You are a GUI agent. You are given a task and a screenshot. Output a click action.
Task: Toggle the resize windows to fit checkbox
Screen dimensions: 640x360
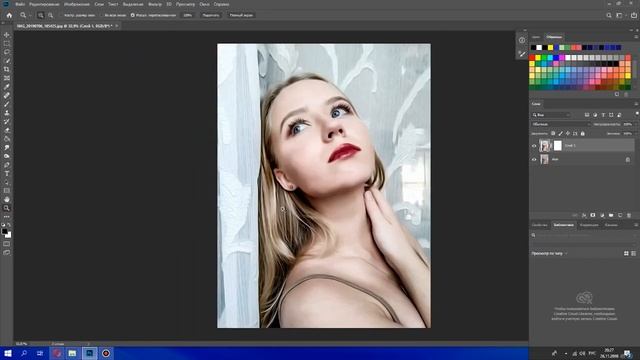pyautogui.click(x=62, y=15)
